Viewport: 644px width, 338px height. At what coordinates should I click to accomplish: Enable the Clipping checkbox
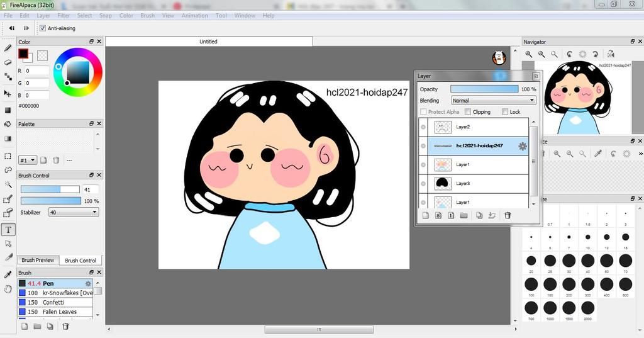[468, 112]
